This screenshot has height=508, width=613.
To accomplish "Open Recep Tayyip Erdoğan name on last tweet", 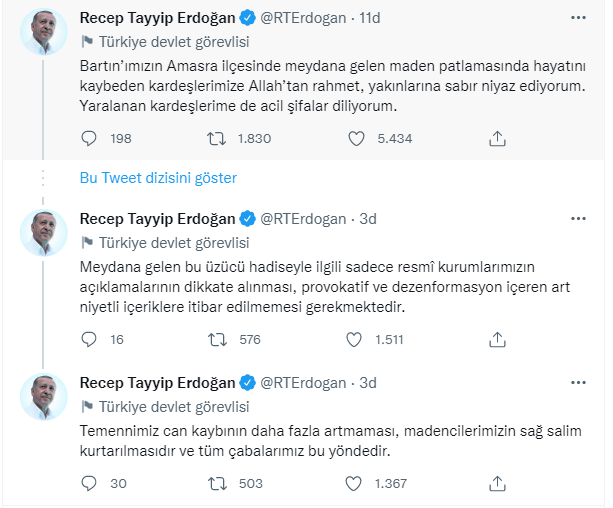I will pos(157,382).
